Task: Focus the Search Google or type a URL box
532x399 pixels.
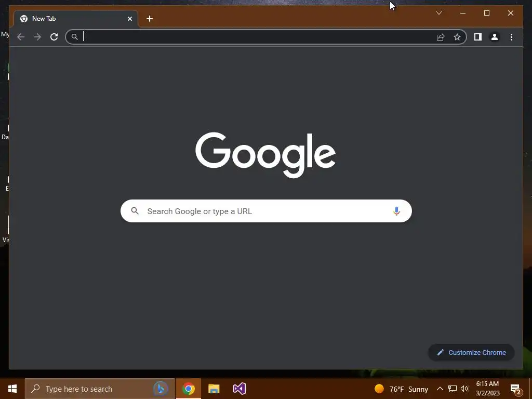Action: pyautogui.click(x=266, y=211)
